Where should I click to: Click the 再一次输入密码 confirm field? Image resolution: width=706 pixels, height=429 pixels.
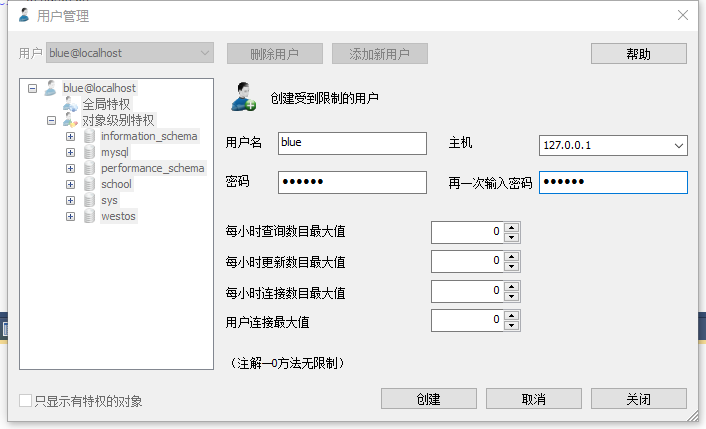pos(613,182)
